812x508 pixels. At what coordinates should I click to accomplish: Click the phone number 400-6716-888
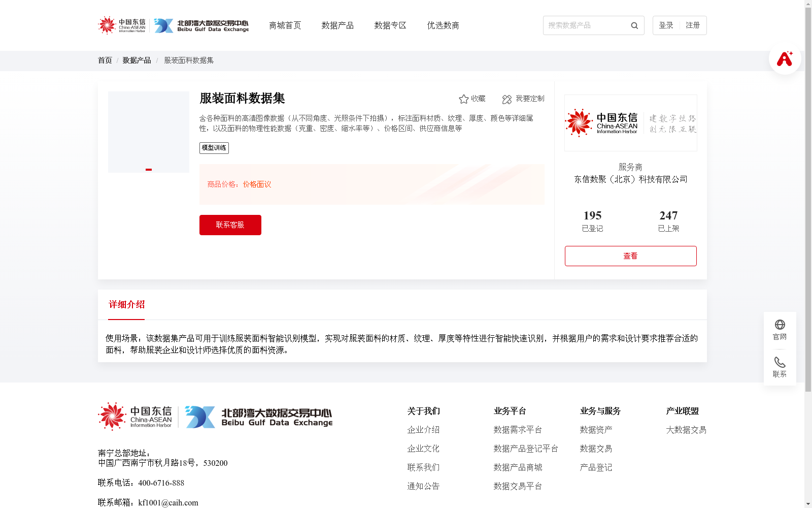click(161, 483)
